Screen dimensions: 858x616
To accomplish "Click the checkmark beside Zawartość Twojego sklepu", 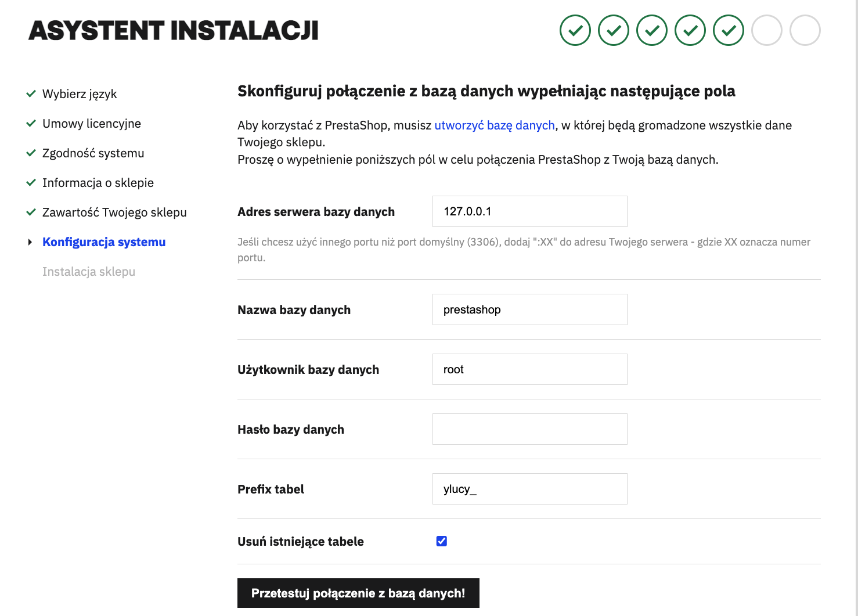I will [x=31, y=212].
